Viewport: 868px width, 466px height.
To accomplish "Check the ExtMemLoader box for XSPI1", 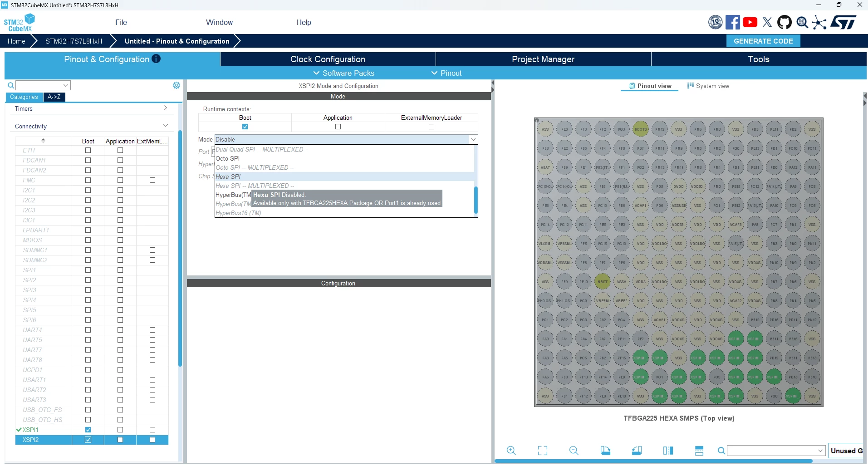I will 152,430.
